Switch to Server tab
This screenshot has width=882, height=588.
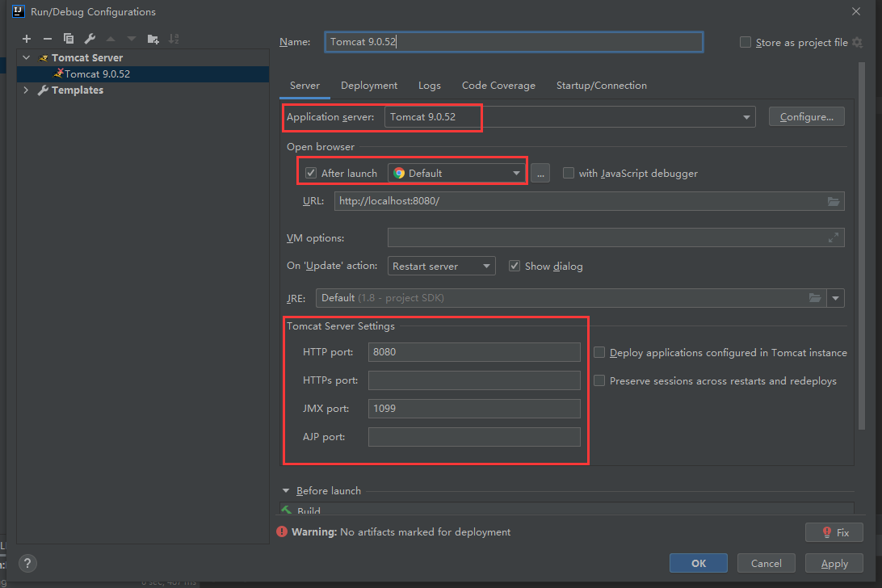304,86
